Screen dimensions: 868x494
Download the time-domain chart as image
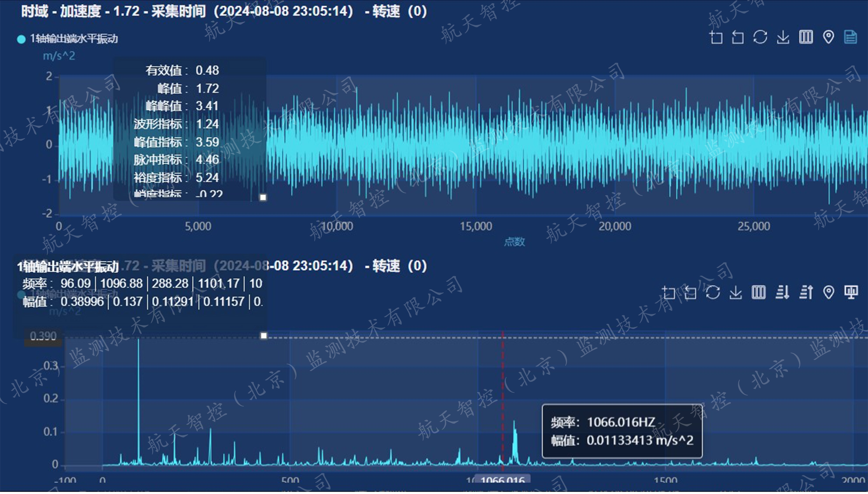(783, 37)
